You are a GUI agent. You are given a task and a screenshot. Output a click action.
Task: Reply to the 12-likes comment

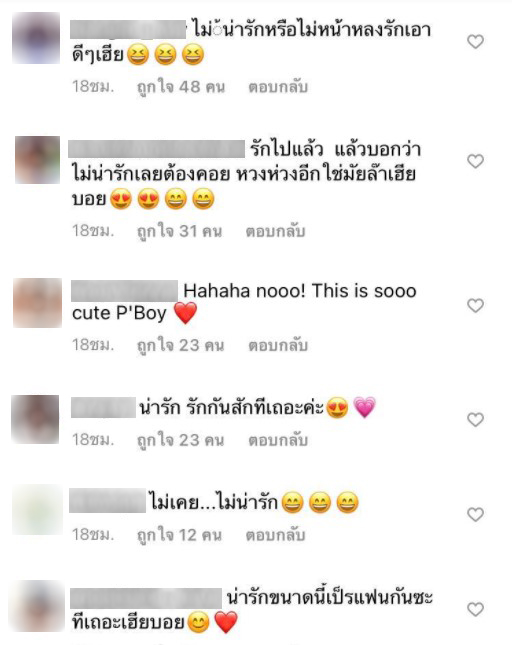point(275,535)
